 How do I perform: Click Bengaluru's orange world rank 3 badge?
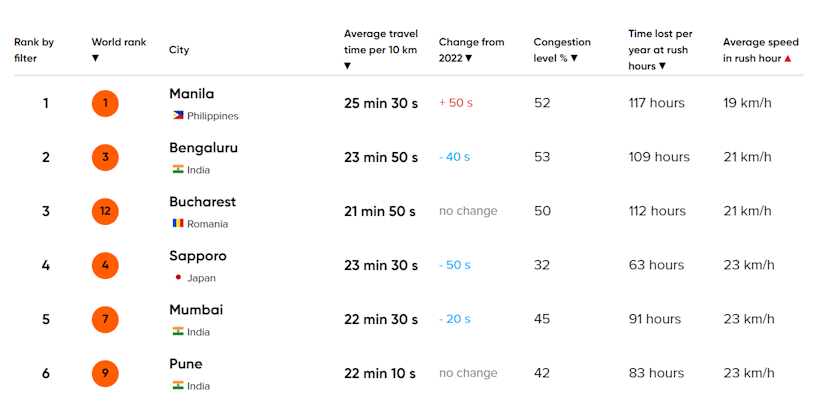point(105,157)
